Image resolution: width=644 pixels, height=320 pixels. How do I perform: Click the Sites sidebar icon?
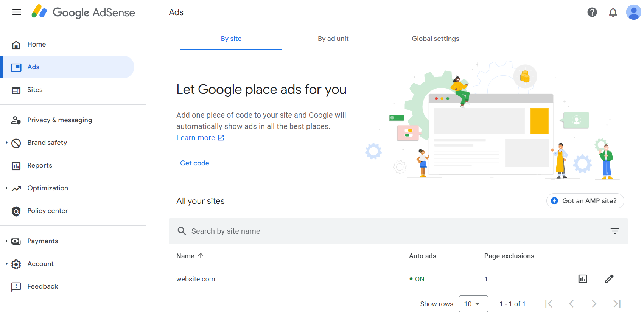(x=16, y=90)
